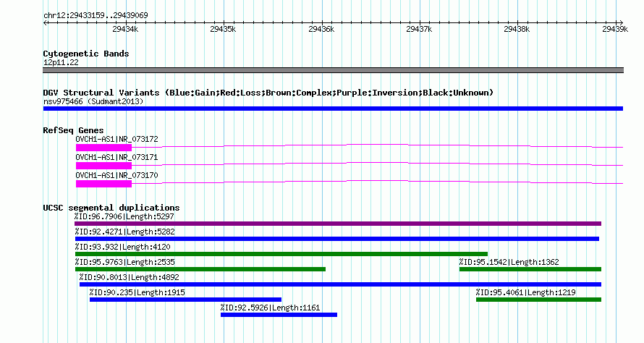Image resolution: width=644 pixels, height=343 pixels.
Task: Select the green duplication bar of length 1362
Action: pyautogui.click(x=530, y=269)
